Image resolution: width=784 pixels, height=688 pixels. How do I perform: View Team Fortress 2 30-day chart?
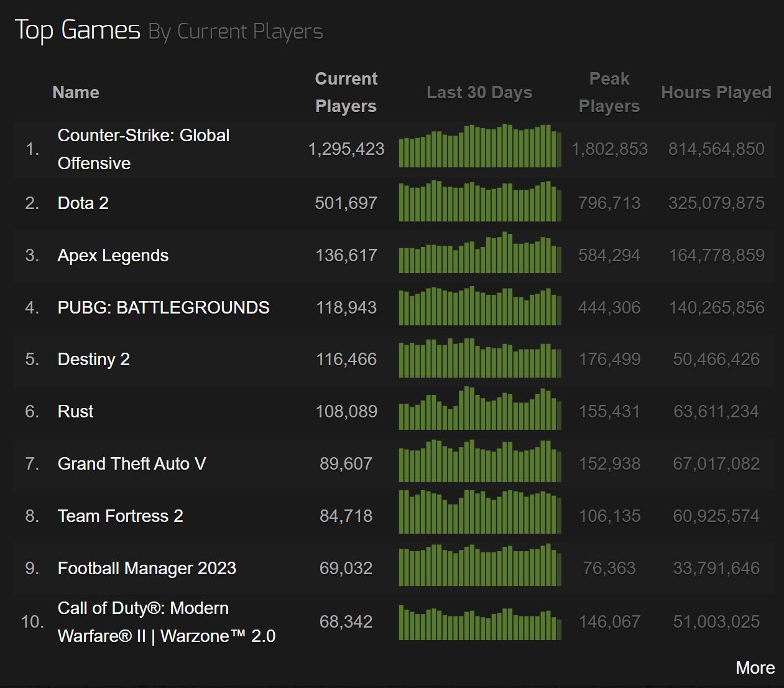480,512
